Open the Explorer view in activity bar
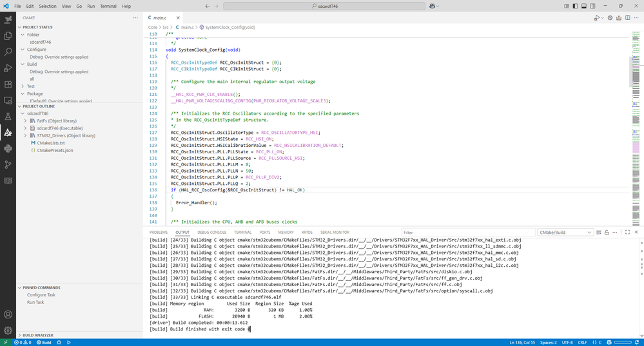This screenshot has width=644, height=346. tap(8, 36)
